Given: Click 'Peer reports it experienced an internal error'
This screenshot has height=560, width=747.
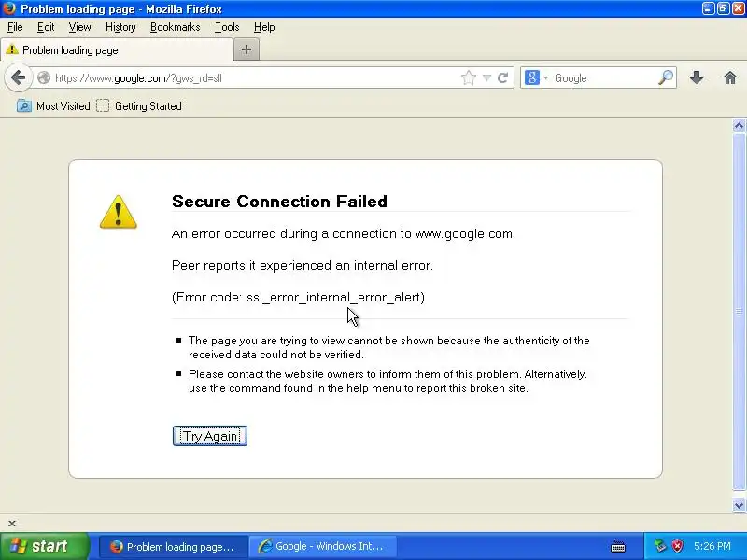Looking at the screenshot, I should (x=303, y=265).
